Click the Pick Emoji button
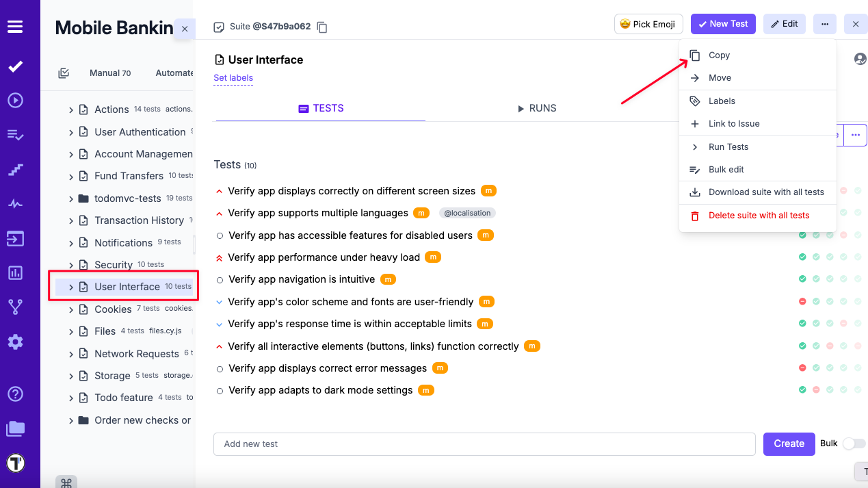 click(648, 23)
